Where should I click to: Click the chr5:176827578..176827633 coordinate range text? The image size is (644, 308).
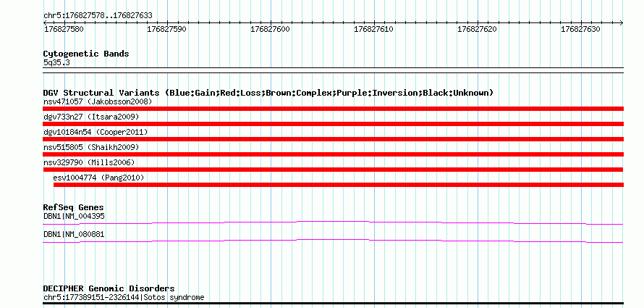point(98,16)
